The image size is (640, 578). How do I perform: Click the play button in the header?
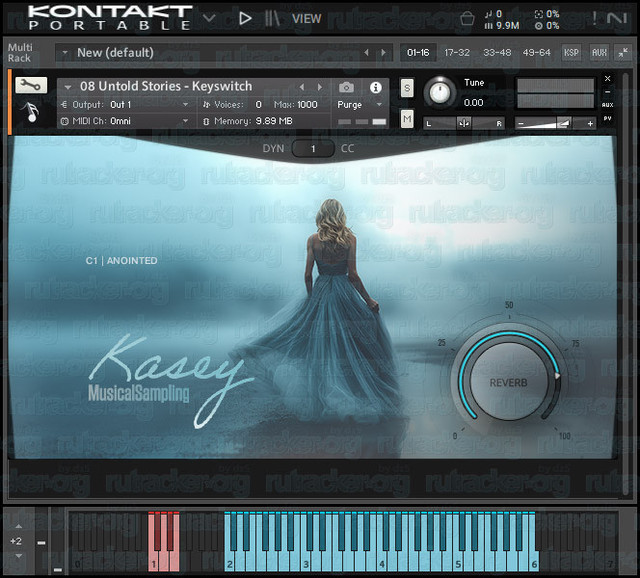[x=245, y=18]
